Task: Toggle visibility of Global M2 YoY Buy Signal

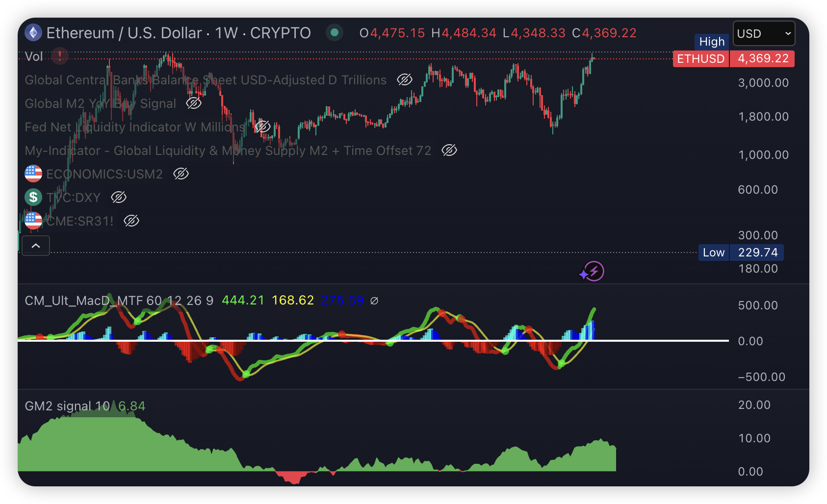Action: point(194,103)
